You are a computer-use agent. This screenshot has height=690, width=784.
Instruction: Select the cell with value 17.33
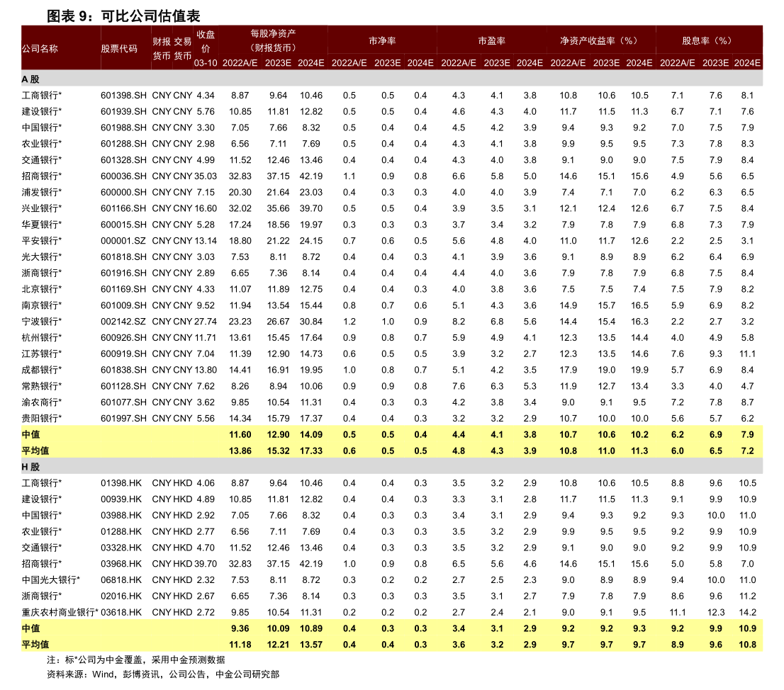(310, 451)
